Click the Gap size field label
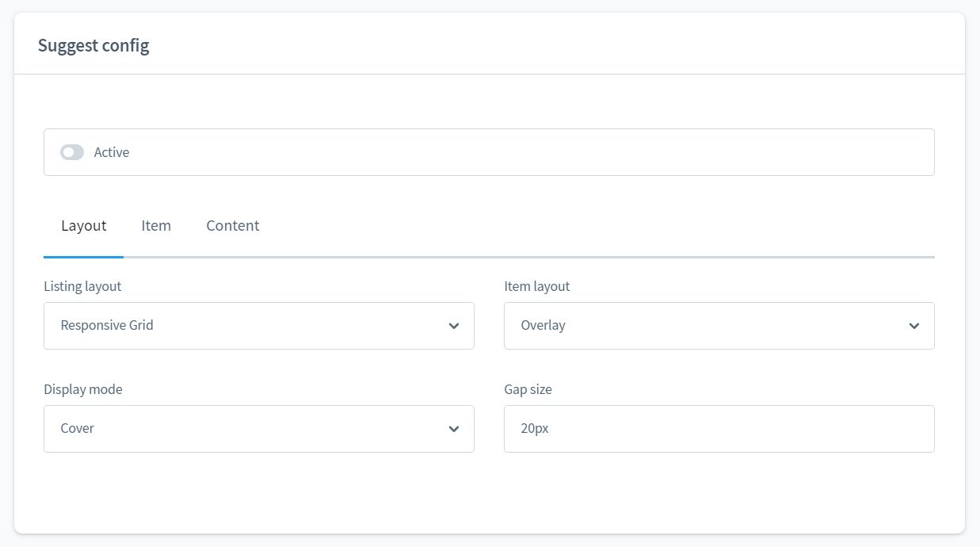980x547 pixels. 528,389
